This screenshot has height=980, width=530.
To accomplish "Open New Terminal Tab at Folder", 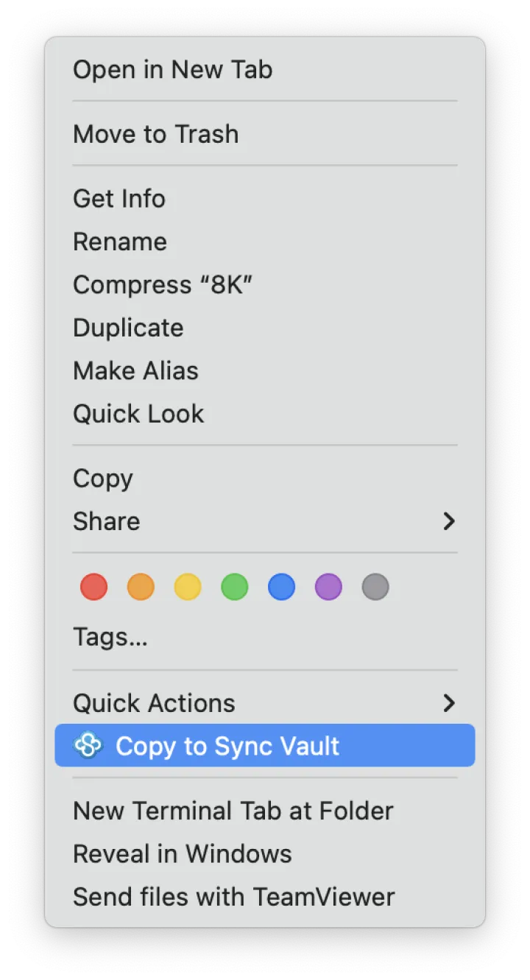I will point(233,811).
